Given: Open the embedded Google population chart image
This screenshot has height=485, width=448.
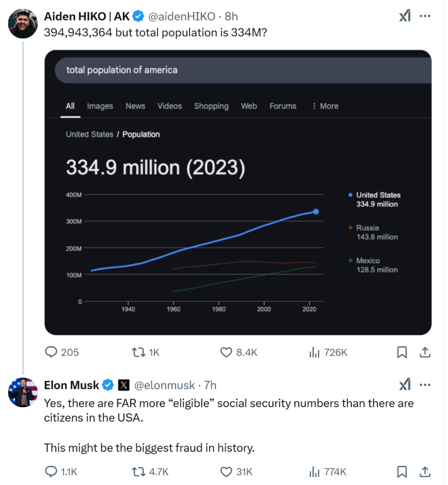Looking at the screenshot, I should (x=238, y=192).
